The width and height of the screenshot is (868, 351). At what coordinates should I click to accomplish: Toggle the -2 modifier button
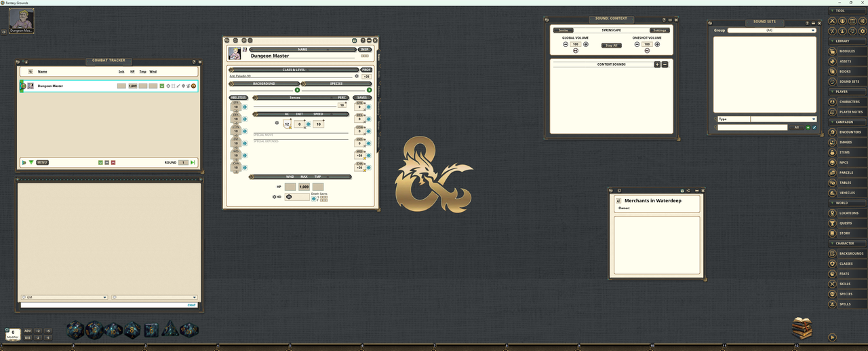38,337
